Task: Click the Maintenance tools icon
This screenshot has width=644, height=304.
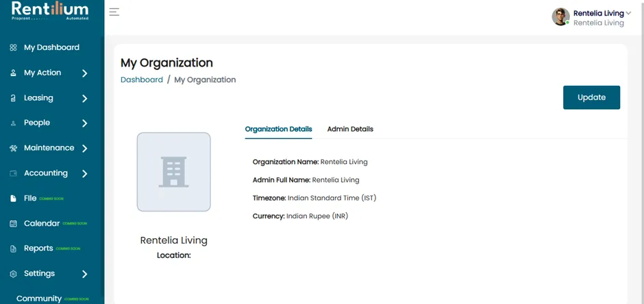Action: pyautogui.click(x=13, y=148)
